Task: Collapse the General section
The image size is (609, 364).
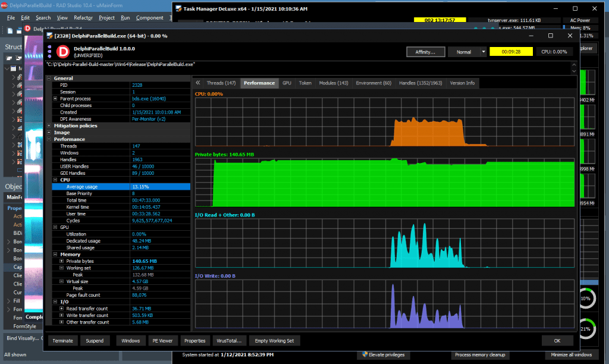Action: pyautogui.click(x=49, y=78)
